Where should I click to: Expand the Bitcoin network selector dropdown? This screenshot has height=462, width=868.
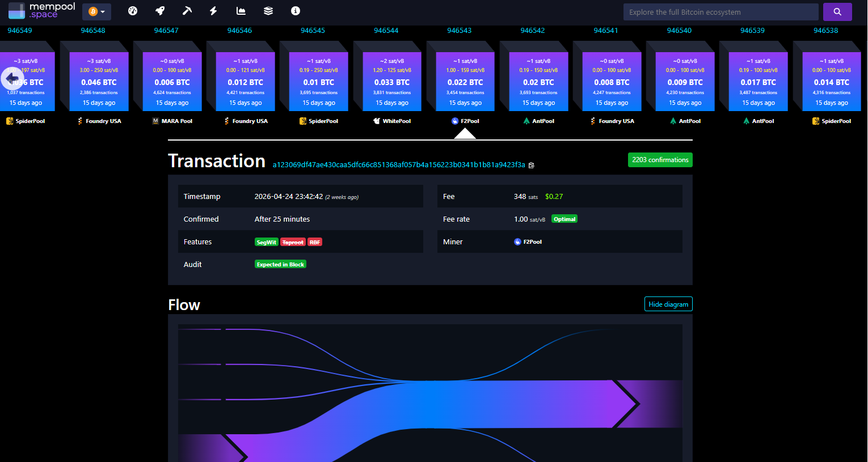coord(96,12)
